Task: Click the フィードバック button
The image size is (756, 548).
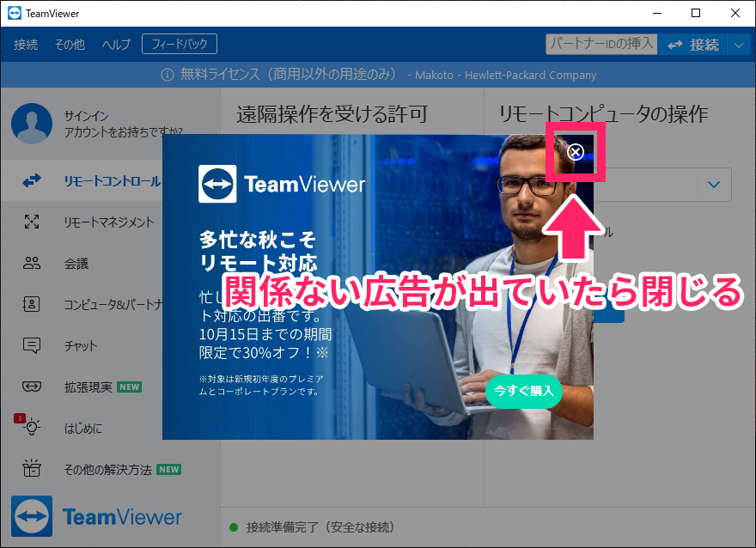Action: tap(180, 44)
